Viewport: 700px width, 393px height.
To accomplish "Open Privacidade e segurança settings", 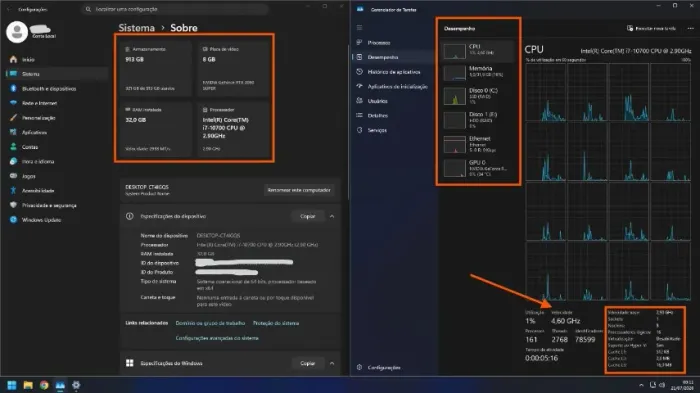I will (49, 205).
